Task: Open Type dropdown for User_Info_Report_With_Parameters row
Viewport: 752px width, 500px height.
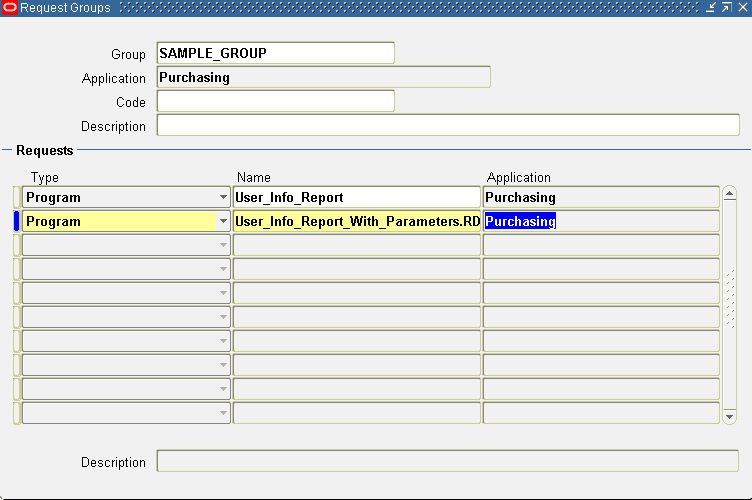Action: [x=223, y=221]
